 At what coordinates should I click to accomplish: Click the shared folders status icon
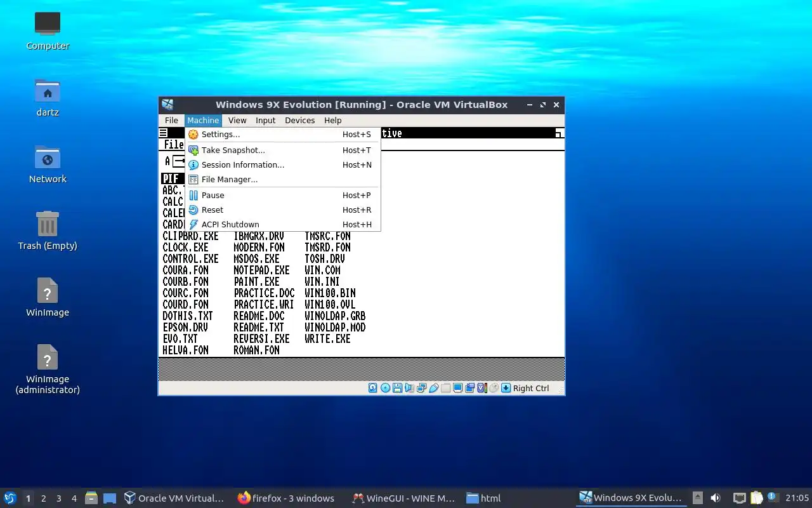tap(446, 388)
